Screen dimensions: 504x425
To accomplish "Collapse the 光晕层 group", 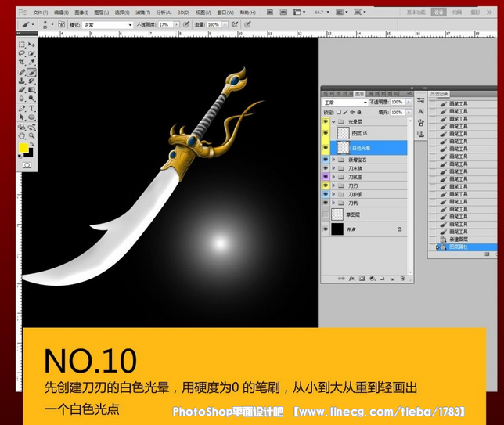I will pos(333,121).
